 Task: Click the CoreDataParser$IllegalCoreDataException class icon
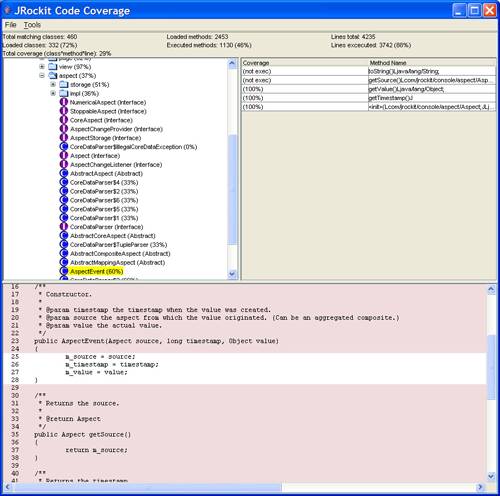[x=64, y=147]
